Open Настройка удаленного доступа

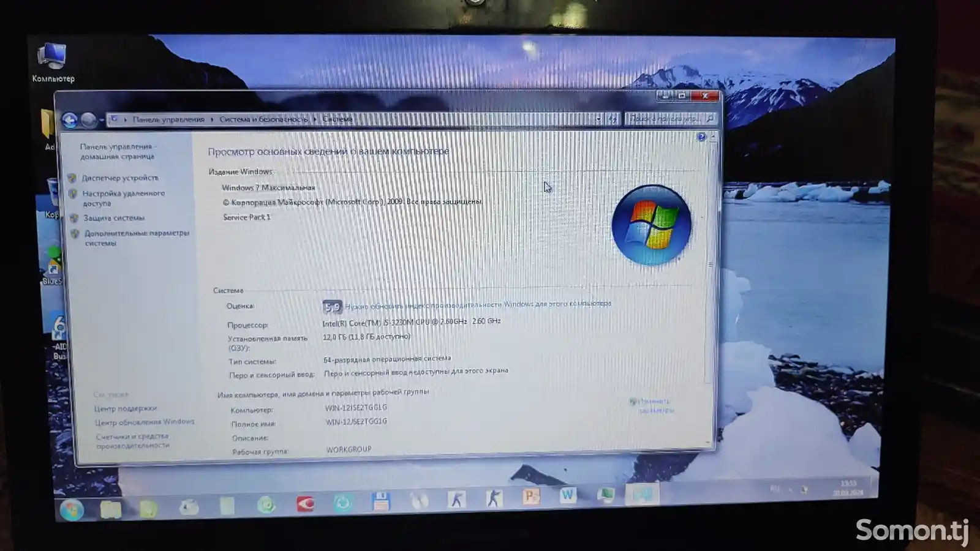coord(123,198)
